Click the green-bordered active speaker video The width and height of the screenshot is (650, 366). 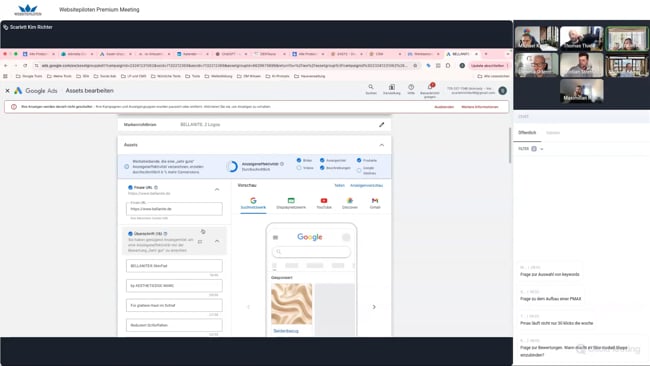[x=627, y=39]
